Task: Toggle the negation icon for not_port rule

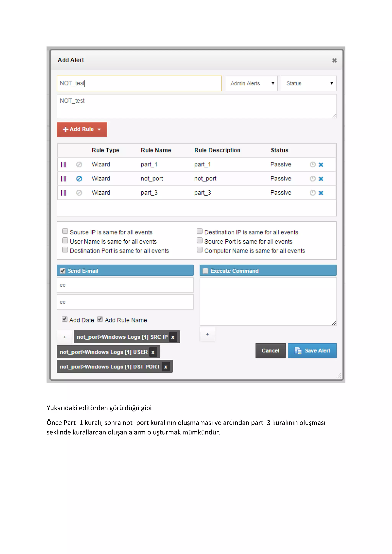Action: click(79, 178)
